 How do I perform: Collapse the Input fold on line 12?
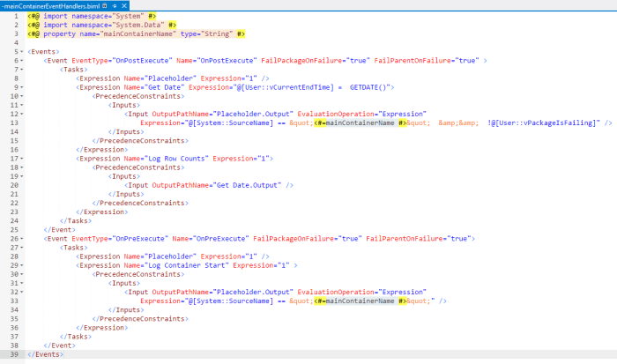[22, 114]
